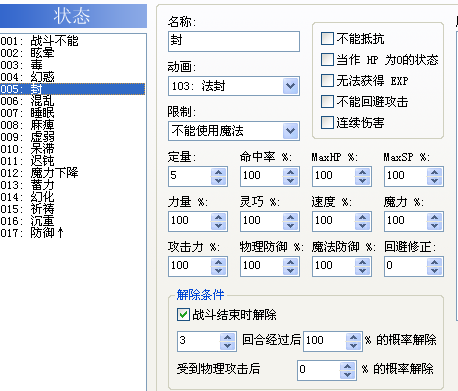Select state 009: 虚弱
This screenshot has width=458, height=391.
coord(73,137)
